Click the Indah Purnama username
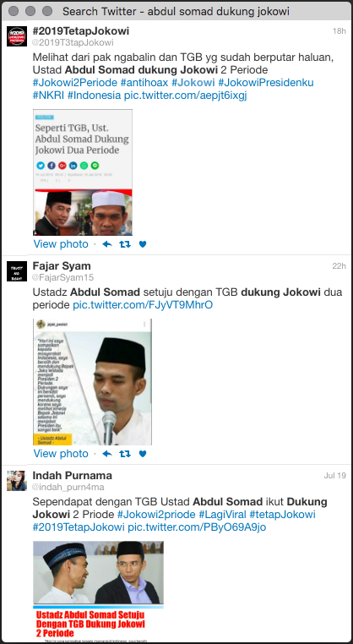This screenshot has height=644, width=353. [x=73, y=476]
